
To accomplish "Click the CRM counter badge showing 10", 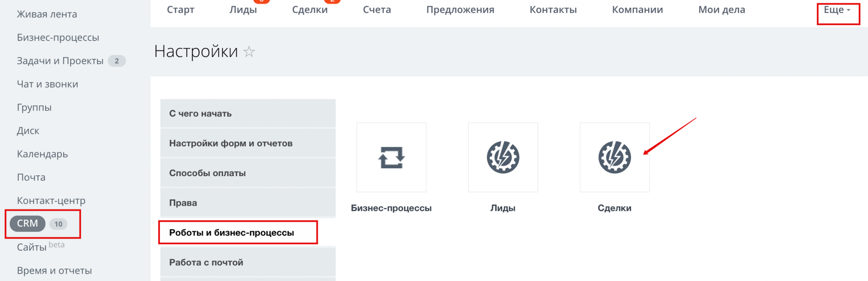I will click(x=58, y=224).
